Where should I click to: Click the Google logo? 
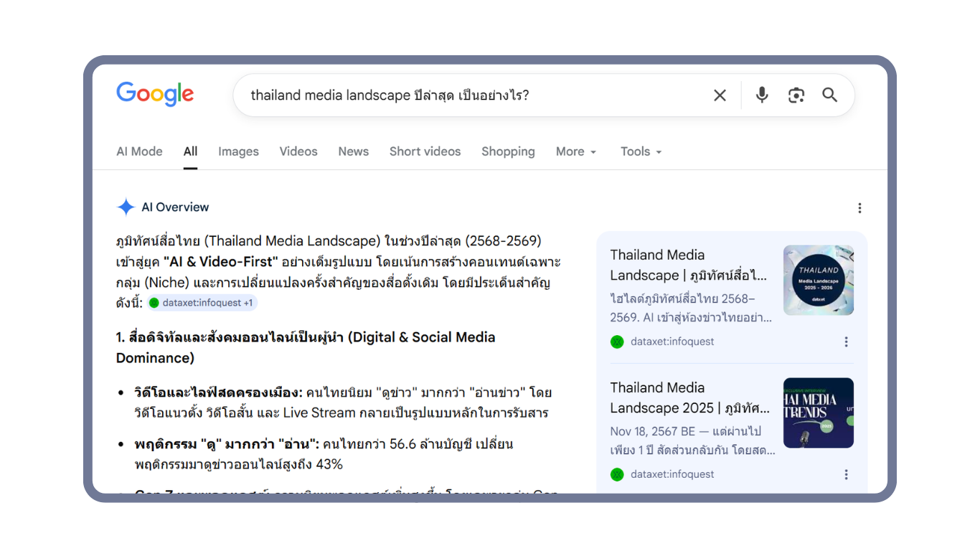[x=155, y=94]
